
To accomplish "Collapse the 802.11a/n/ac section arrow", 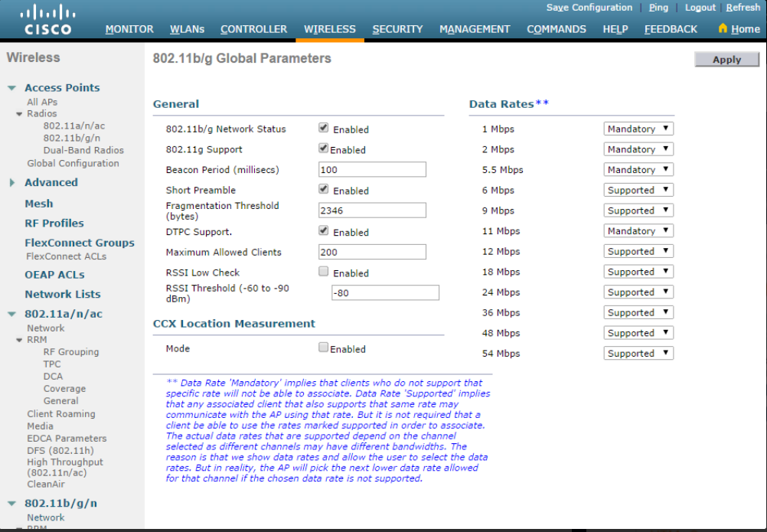I will pyautogui.click(x=11, y=314).
